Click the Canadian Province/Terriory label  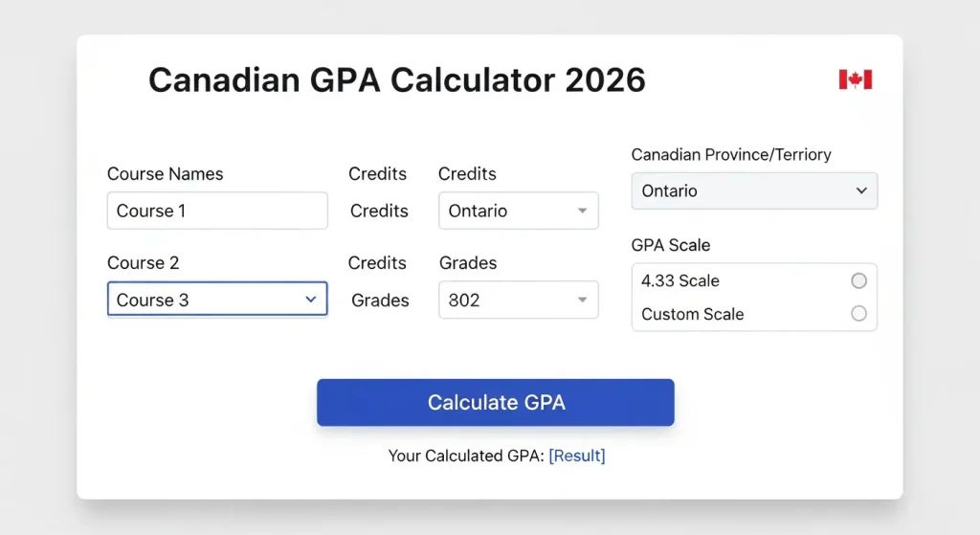(x=731, y=155)
